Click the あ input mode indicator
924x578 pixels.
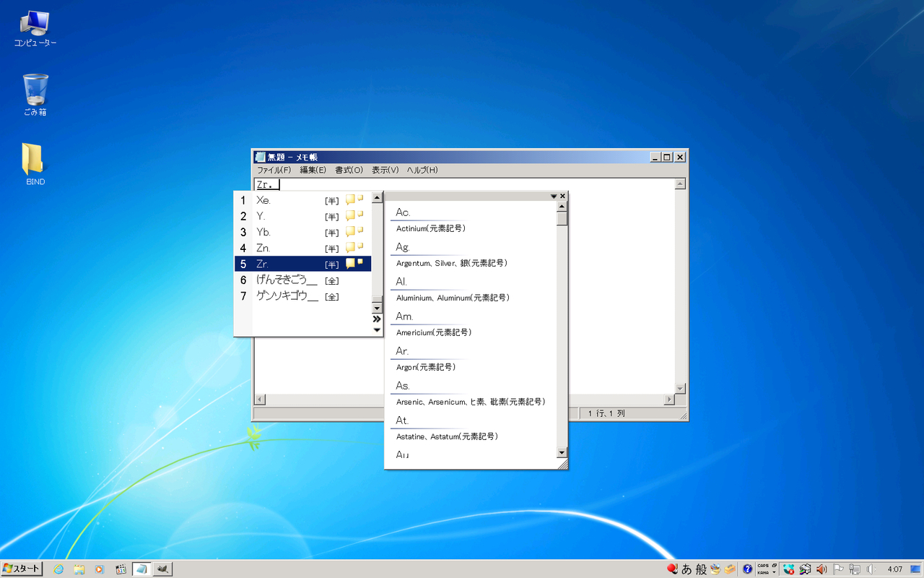click(687, 569)
